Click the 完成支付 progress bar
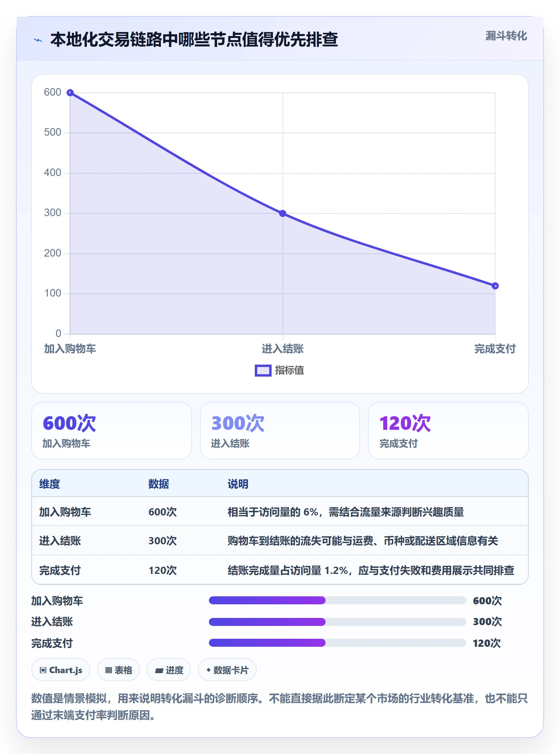The height and width of the screenshot is (754, 560). [337, 643]
